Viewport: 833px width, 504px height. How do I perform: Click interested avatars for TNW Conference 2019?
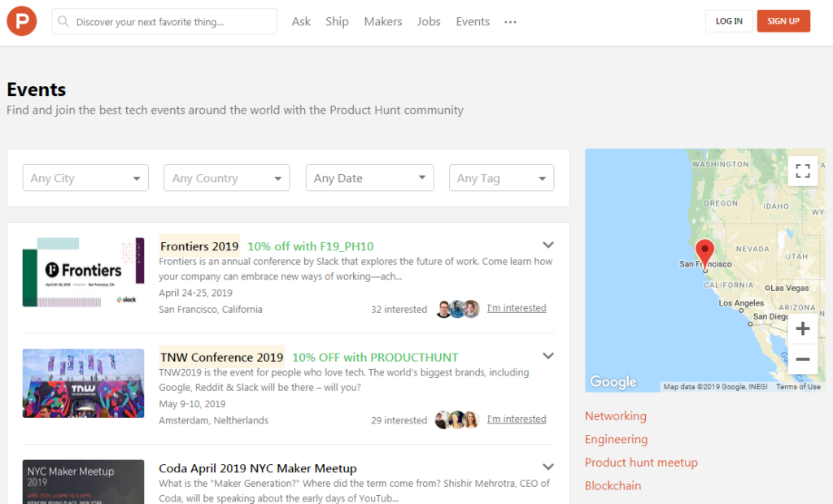point(457,419)
